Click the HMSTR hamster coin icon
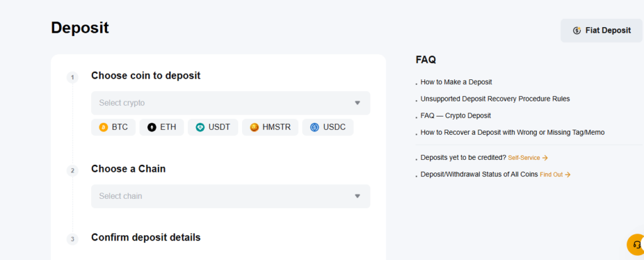Viewport: 644px width, 260px height. 254,127
